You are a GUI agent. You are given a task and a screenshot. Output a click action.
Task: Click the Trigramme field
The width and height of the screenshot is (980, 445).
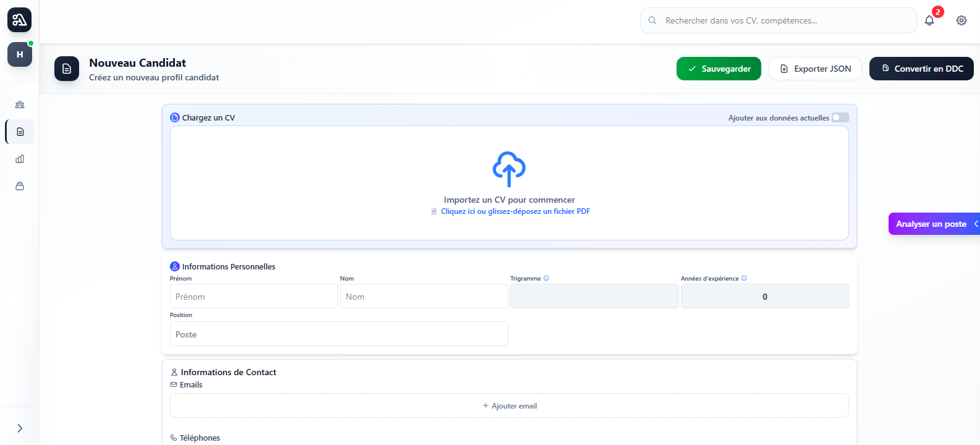click(x=594, y=297)
